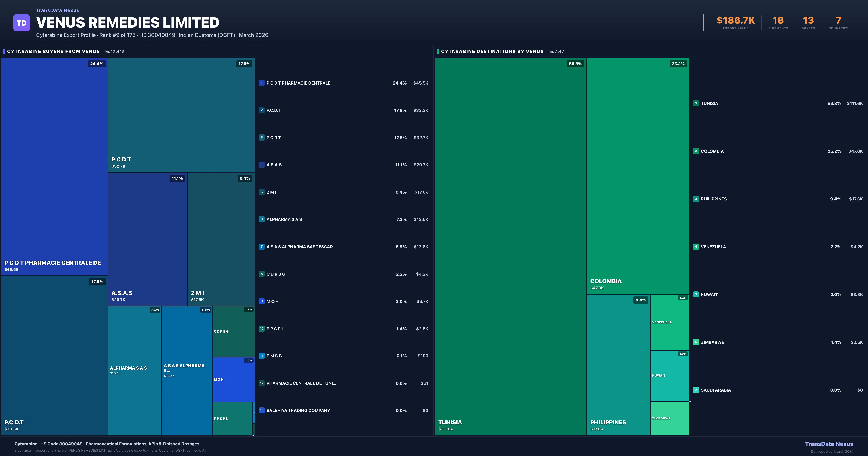Click rank badge 4 next to A.S.A.S
Screen dimensions: 868x456
261,165
